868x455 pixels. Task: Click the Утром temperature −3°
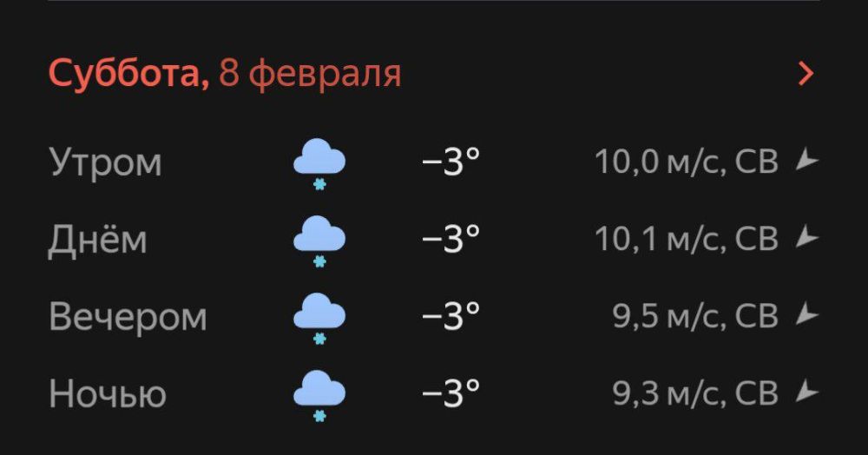(x=450, y=162)
